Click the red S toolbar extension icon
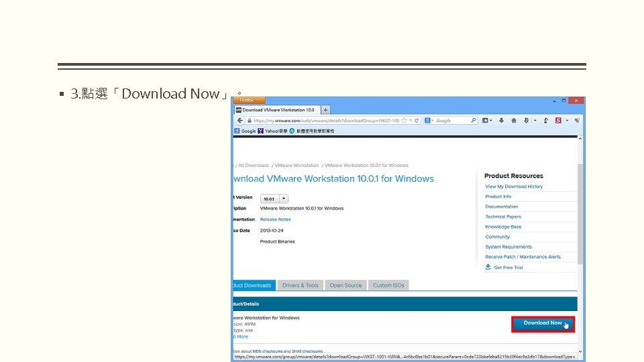Image resolution: width=644 pixels, height=362 pixels. (x=557, y=121)
